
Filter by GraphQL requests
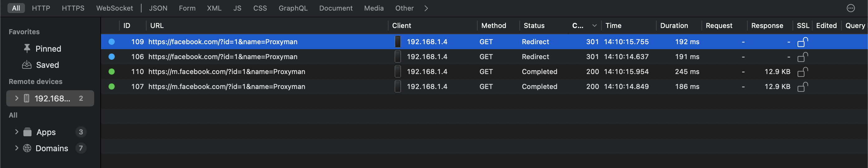pos(293,8)
